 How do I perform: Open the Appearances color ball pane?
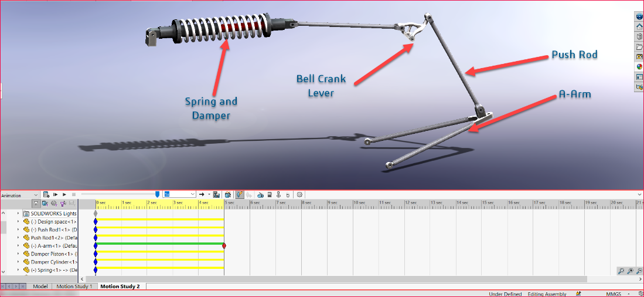pyautogui.click(x=639, y=66)
